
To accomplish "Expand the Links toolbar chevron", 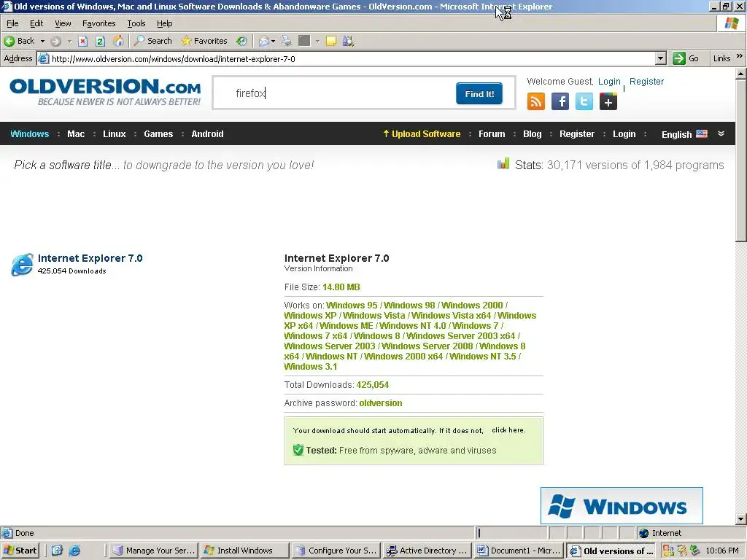I will coord(740,56).
